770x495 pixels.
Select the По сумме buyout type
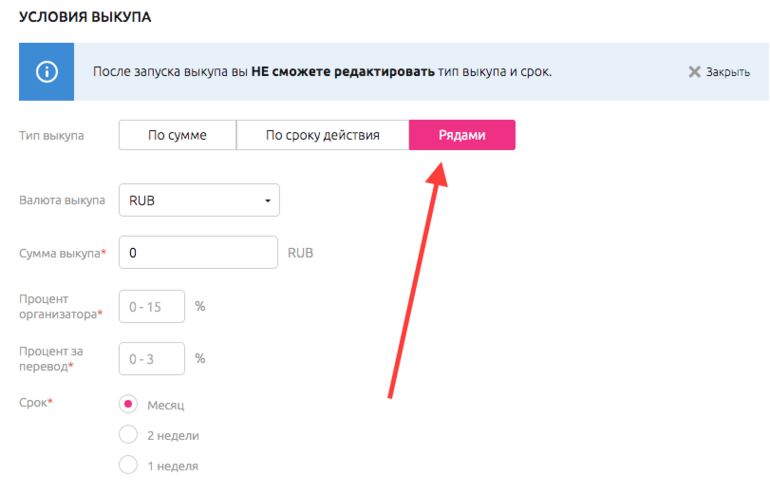[177, 135]
